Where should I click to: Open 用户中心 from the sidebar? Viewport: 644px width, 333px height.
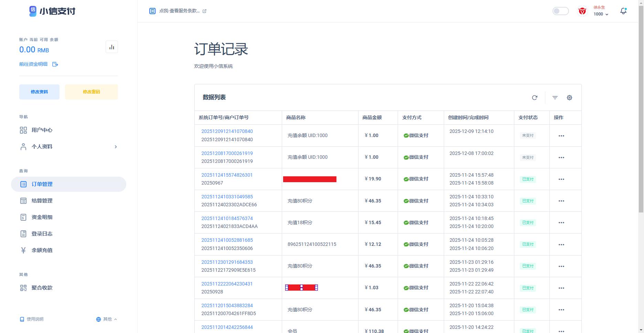coord(41,130)
